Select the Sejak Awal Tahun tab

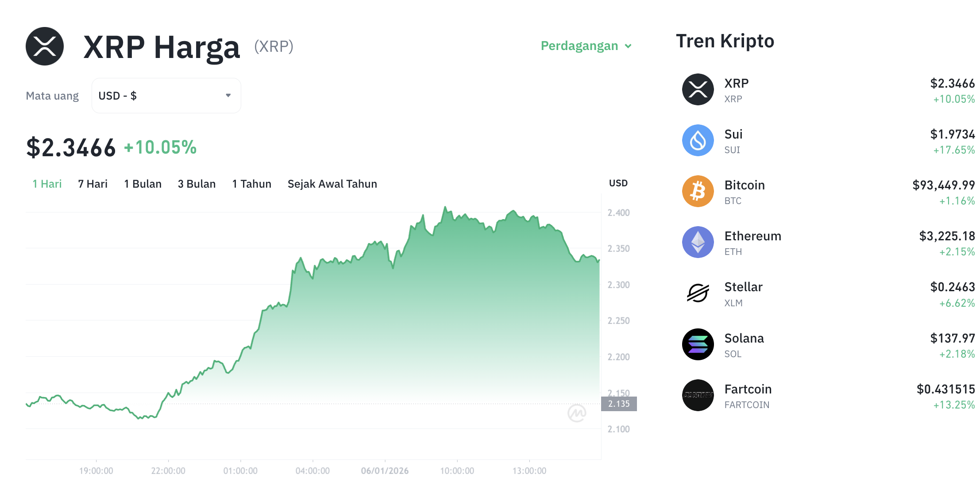[332, 184]
